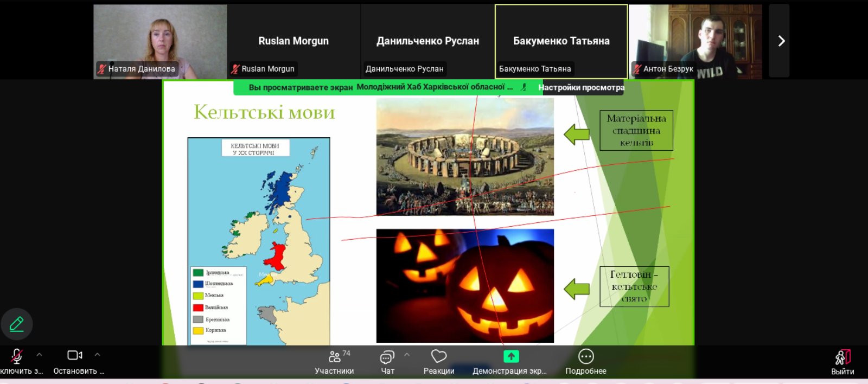Viewport: 868px width, 384px height.
Task: Click muted mic icon on Антон Безрук tile
Action: [637, 69]
